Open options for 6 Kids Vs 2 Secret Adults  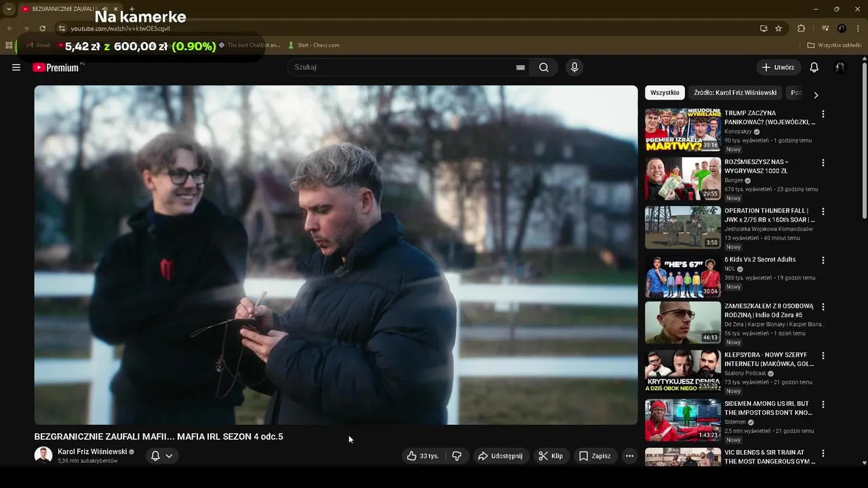coord(823,260)
